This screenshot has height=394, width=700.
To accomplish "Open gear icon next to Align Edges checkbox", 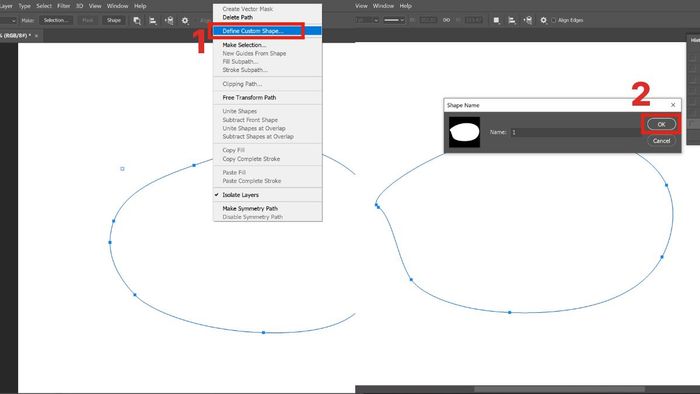I will pyautogui.click(x=543, y=20).
